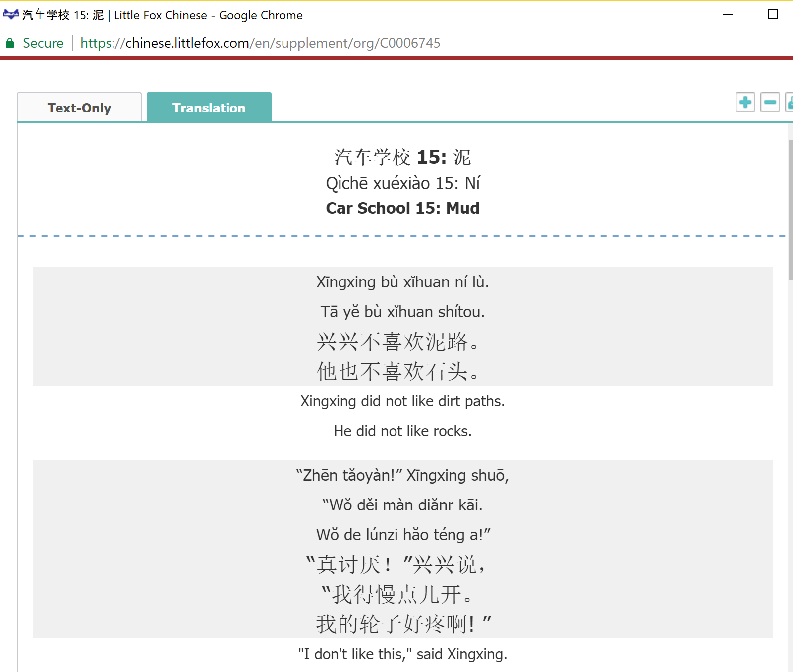
Task: Click the pinyin line Wǒ de lúnzi hǎo téng a
Action: pos(402,535)
